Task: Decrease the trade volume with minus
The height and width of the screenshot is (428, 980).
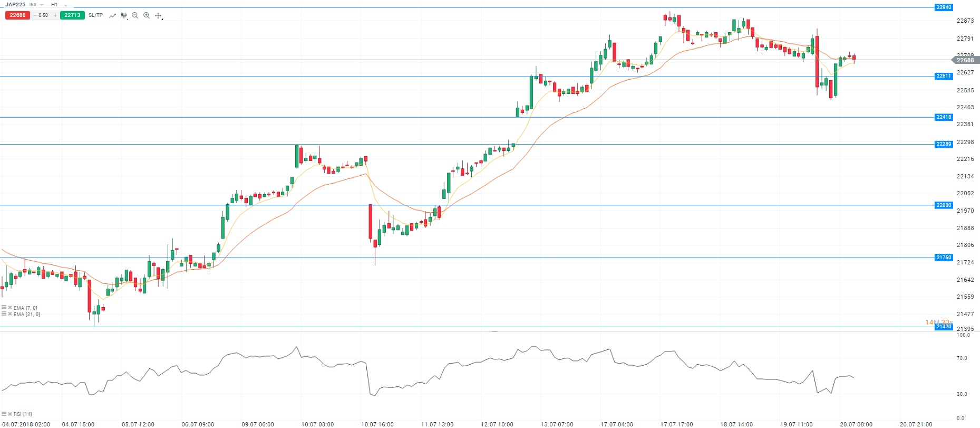Action: point(35,15)
